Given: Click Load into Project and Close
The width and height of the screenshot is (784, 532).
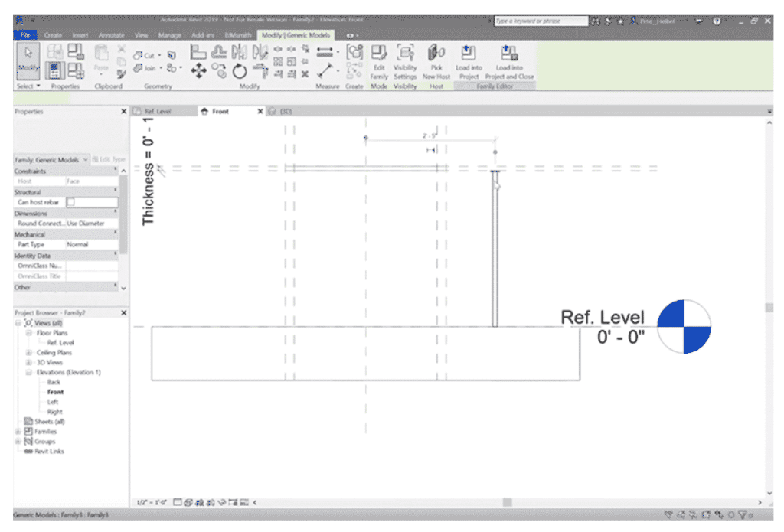Looking at the screenshot, I should (x=509, y=55).
